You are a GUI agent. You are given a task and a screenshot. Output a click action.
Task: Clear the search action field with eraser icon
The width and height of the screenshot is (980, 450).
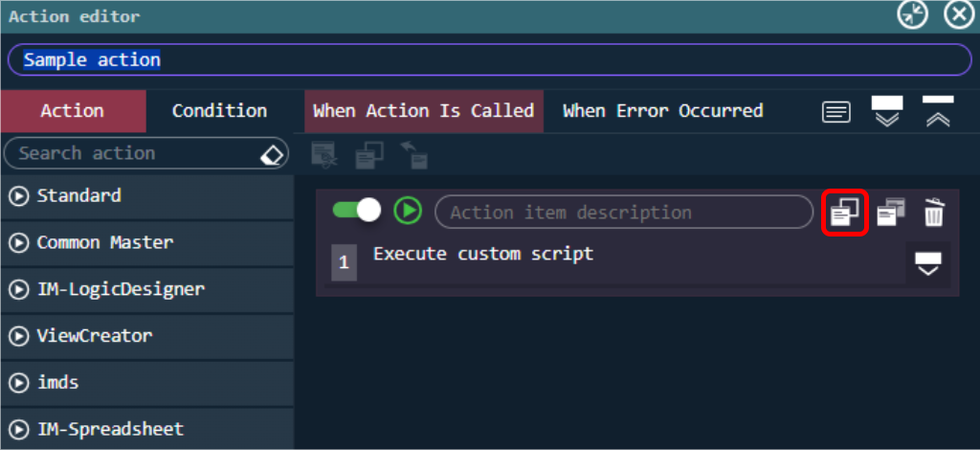(273, 154)
